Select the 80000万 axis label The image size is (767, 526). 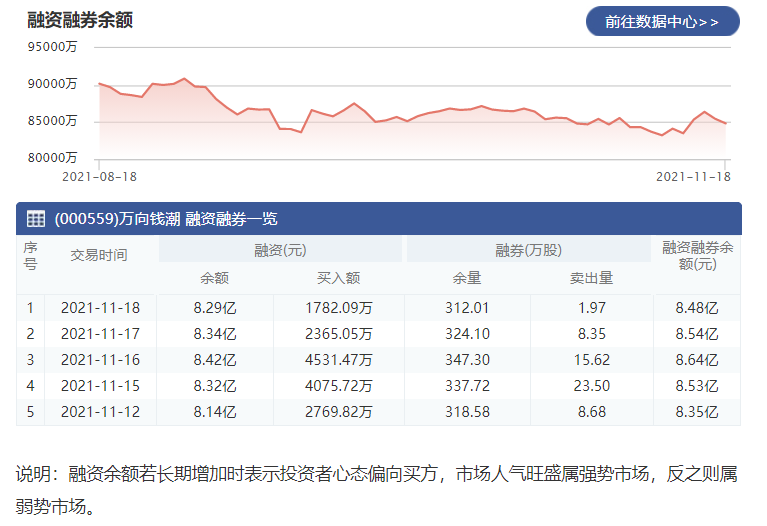[x=52, y=158]
